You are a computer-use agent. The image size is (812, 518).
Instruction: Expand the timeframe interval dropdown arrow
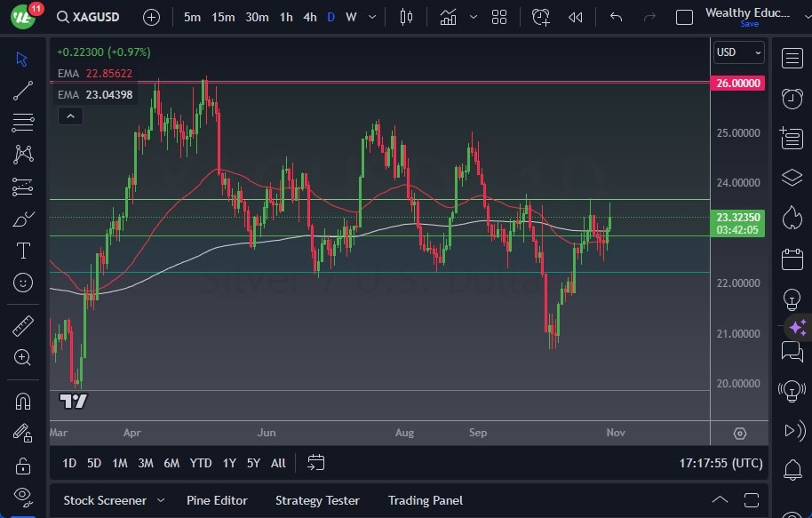[x=371, y=17]
